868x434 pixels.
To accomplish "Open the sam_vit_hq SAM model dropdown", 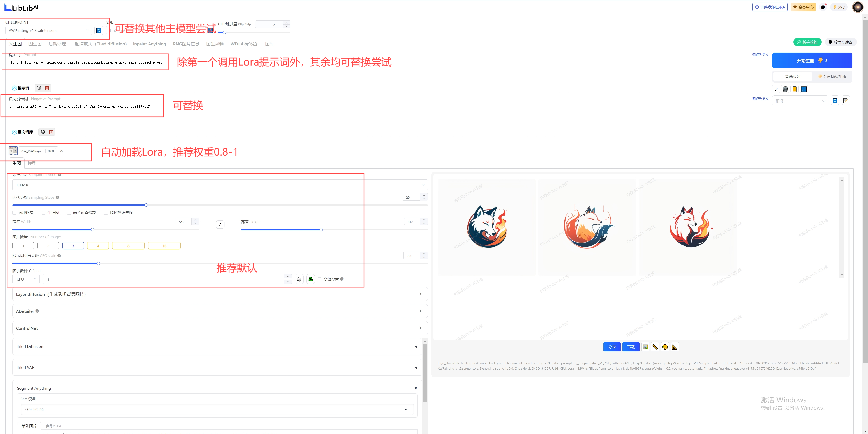I will [x=217, y=409].
